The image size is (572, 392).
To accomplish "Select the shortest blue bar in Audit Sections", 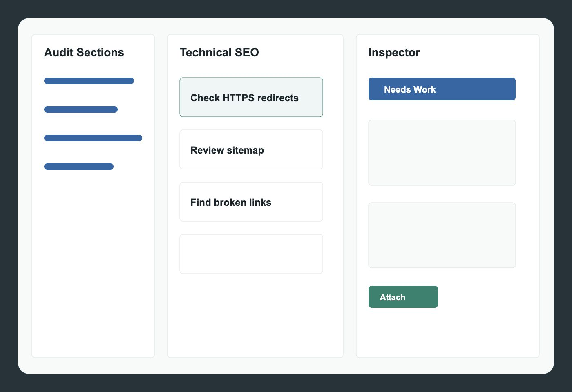I will (x=79, y=167).
